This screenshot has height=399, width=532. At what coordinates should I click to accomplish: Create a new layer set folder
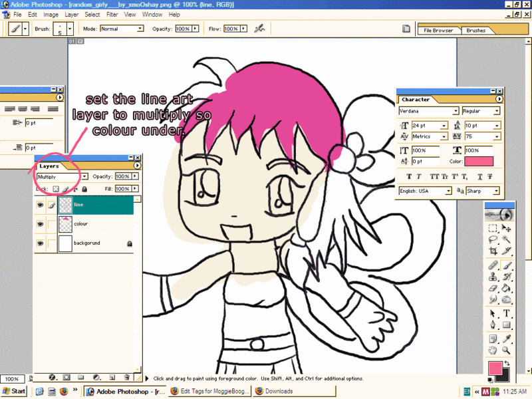(80, 377)
